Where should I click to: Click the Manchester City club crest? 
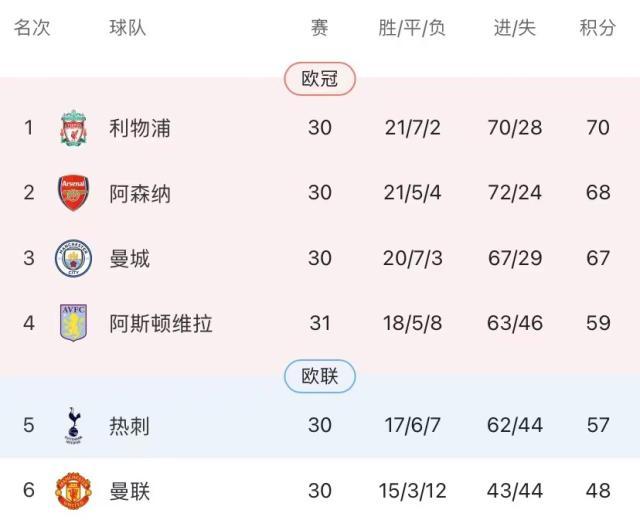tap(73, 258)
